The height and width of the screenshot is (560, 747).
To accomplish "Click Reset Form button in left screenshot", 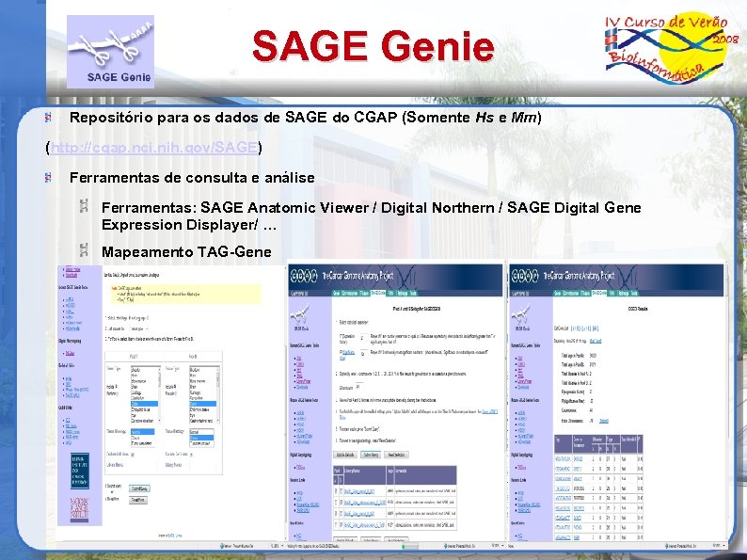I will coord(138,500).
